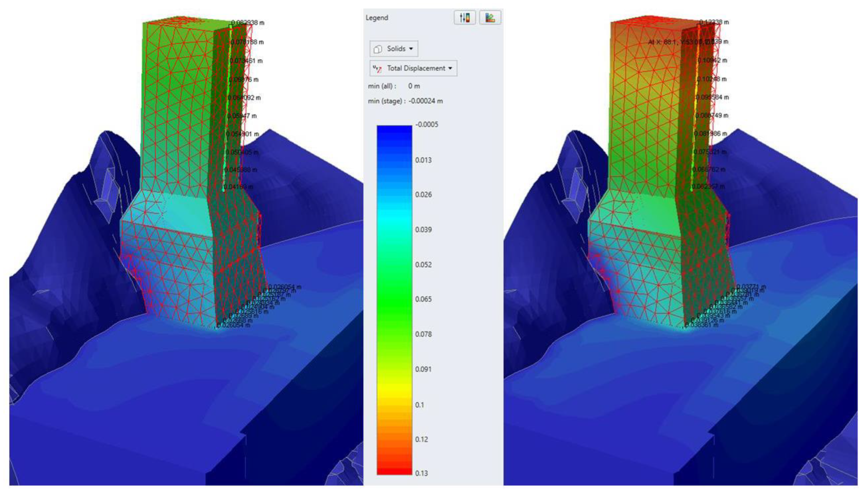Click the Total Displacement vector icon
This screenshot has height=495, width=868.
(x=377, y=68)
